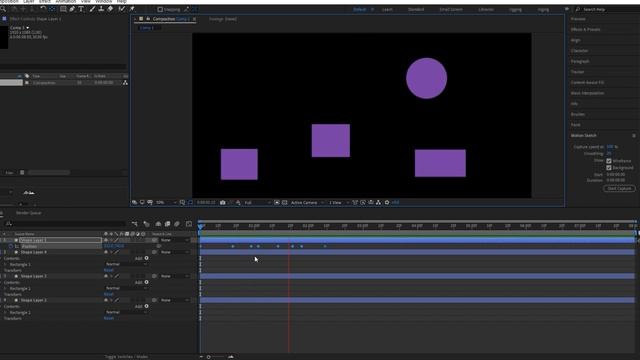Viewport: 640px width, 360px height.
Task: Take a snapshot with the camera icon
Action: [x=222, y=202]
